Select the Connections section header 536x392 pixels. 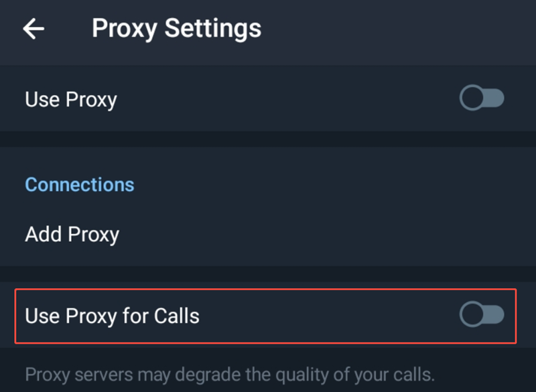tap(79, 184)
